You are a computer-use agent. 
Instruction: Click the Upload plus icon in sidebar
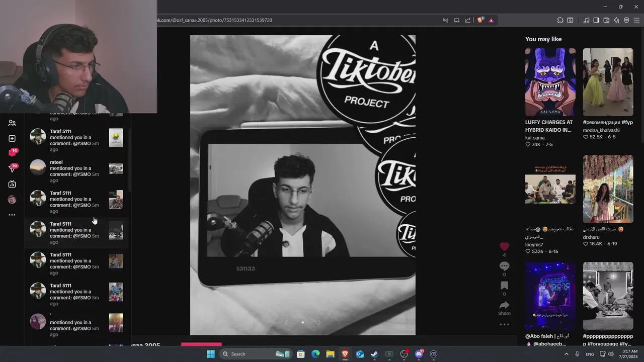pyautogui.click(x=12, y=138)
